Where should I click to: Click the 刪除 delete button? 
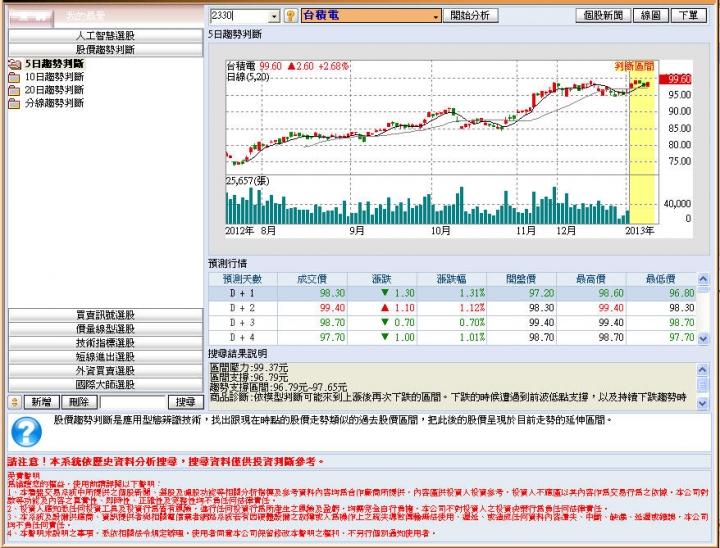[x=79, y=402]
